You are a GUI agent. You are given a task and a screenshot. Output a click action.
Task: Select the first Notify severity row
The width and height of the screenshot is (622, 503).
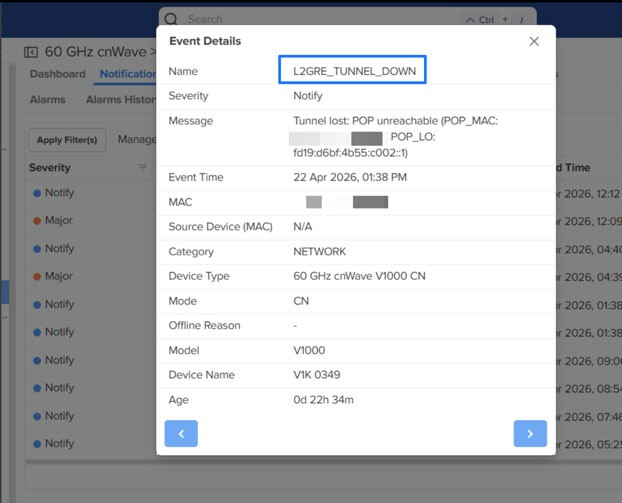click(x=54, y=193)
